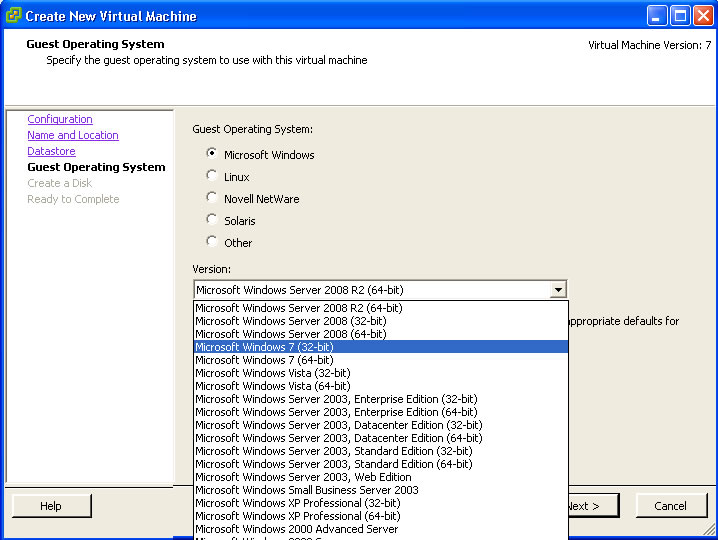Choose the Solaris guest OS option
The height and width of the screenshot is (540, 718).
212,219
